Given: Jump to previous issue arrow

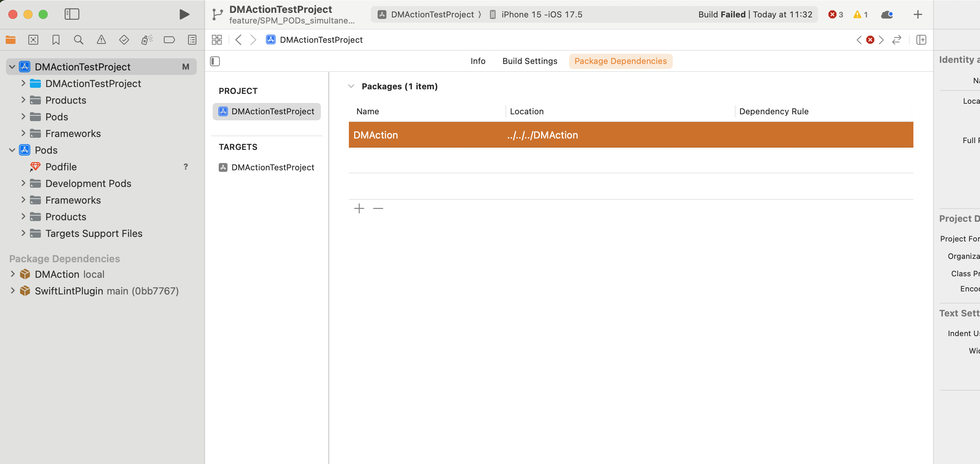Looking at the screenshot, I should tap(859, 40).
